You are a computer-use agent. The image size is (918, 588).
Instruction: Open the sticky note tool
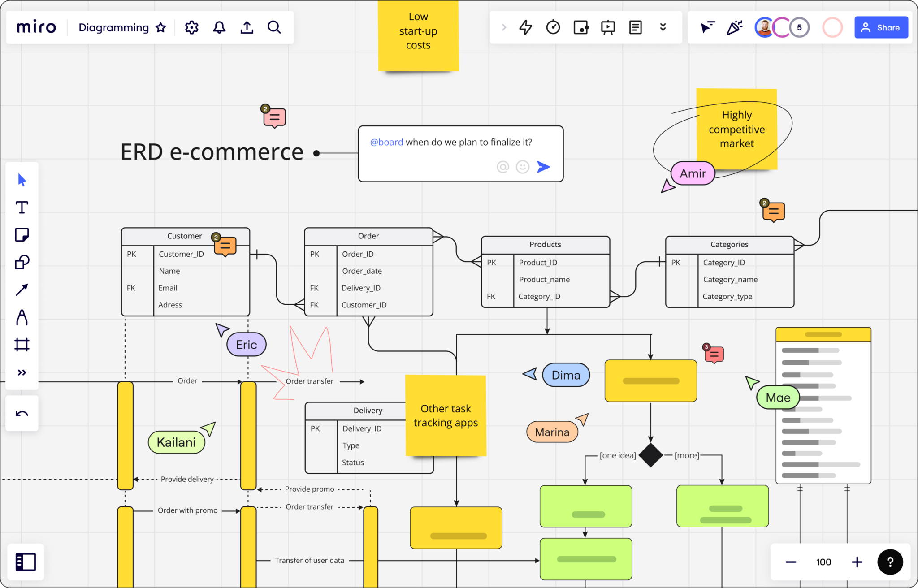pyautogui.click(x=22, y=234)
